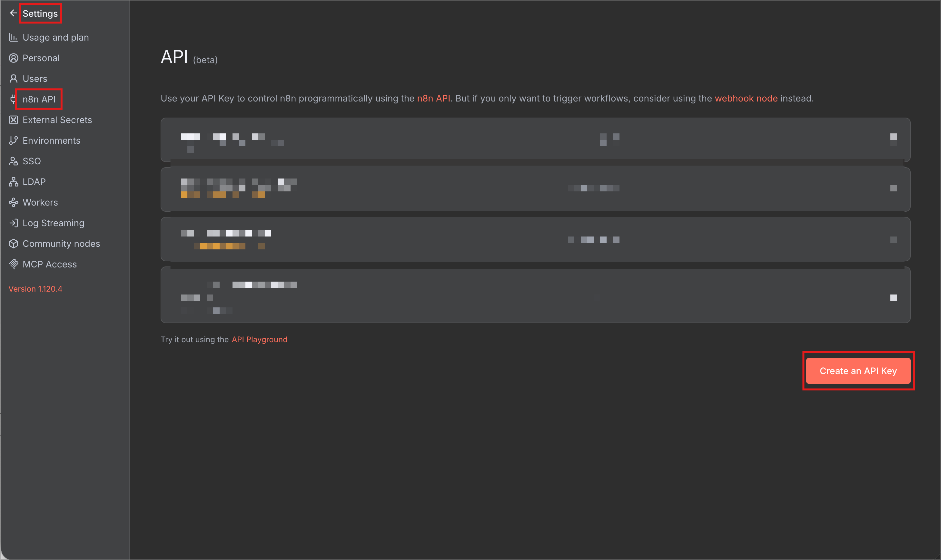Click the Workers icon in sidebar

[13, 203]
